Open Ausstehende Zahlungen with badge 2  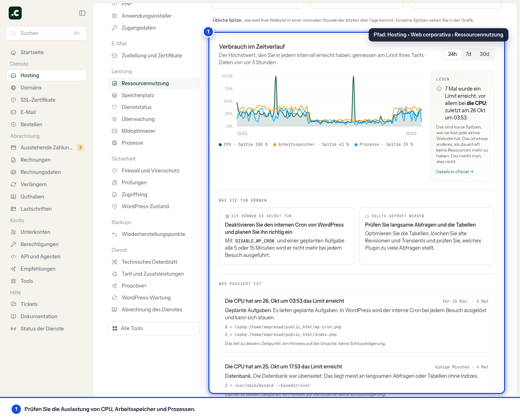[46, 148]
